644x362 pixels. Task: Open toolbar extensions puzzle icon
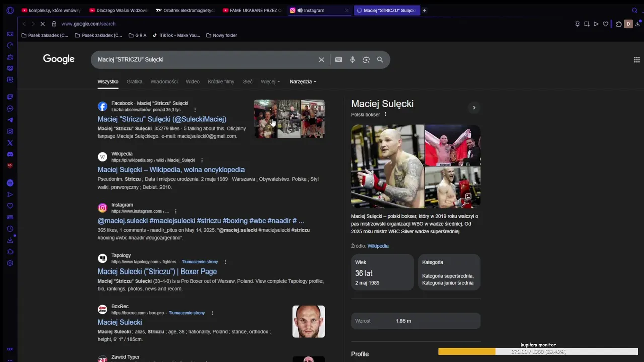click(619, 24)
